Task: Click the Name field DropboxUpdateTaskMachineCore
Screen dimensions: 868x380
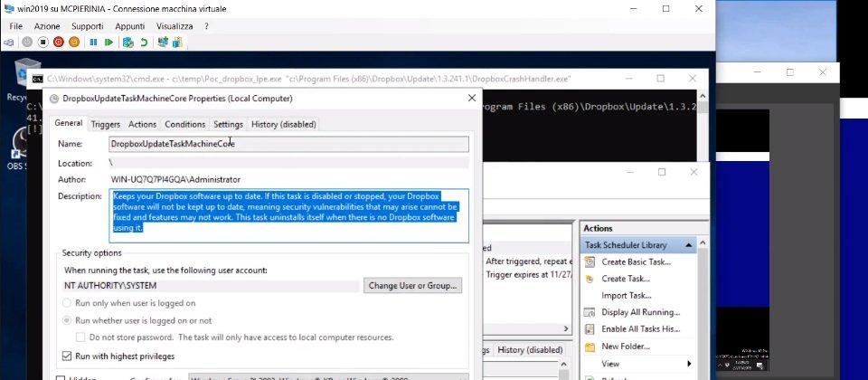Action: (x=289, y=144)
